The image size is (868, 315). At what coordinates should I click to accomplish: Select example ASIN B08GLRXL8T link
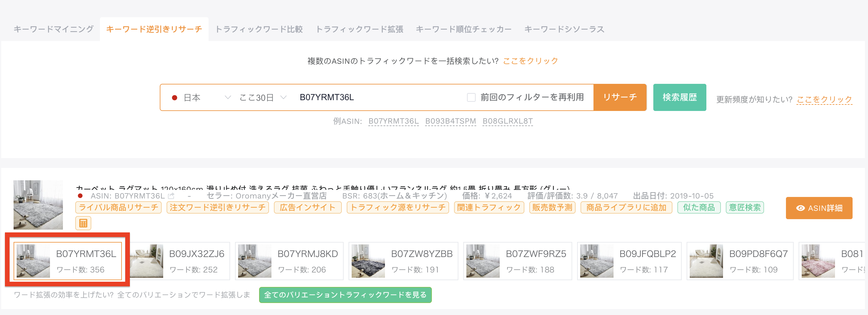pyautogui.click(x=507, y=121)
